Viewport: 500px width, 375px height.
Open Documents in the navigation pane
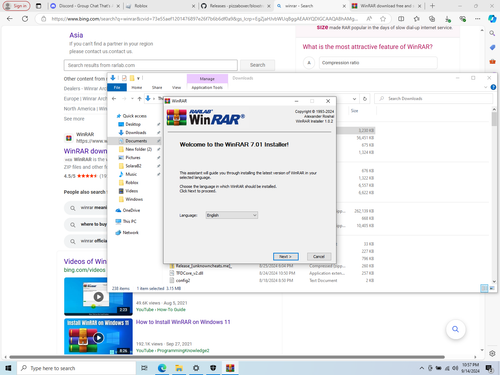click(136, 141)
